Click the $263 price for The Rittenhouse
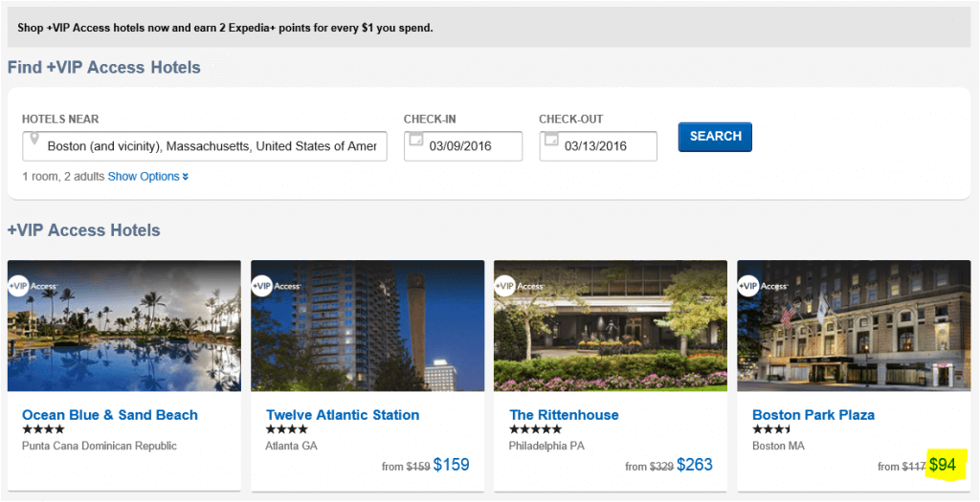 click(695, 465)
